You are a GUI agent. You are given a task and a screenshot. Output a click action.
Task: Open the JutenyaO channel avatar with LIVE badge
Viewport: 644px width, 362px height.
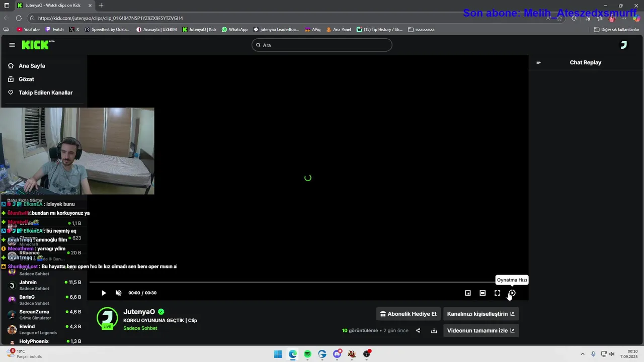click(x=107, y=318)
